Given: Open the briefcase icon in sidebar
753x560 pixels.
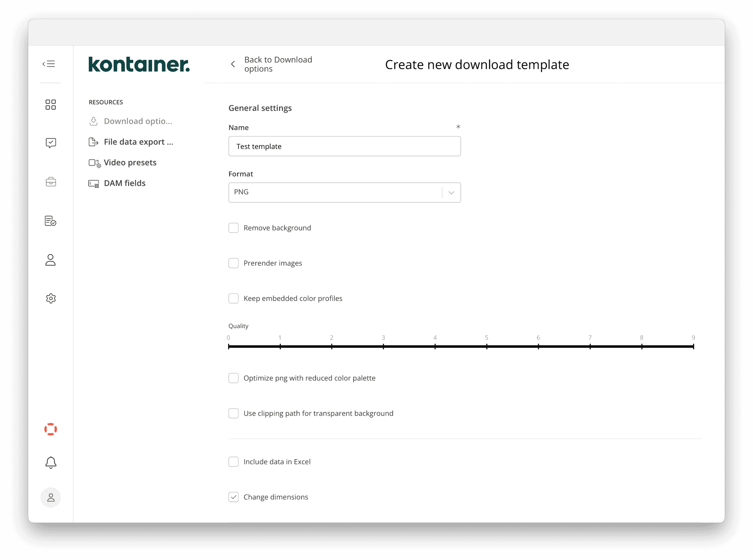Looking at the screenshot, I should pyautogui.click(x=51, y=182).
